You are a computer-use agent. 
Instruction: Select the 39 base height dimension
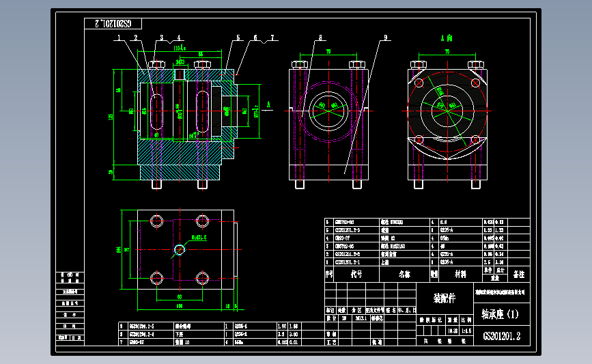click(111, 172)
